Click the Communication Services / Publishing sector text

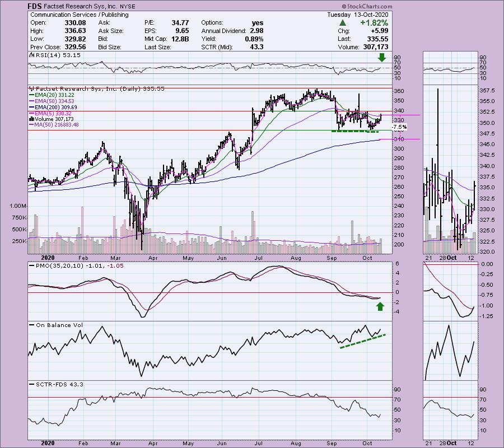pyautogui.click(x=80, y=15)
